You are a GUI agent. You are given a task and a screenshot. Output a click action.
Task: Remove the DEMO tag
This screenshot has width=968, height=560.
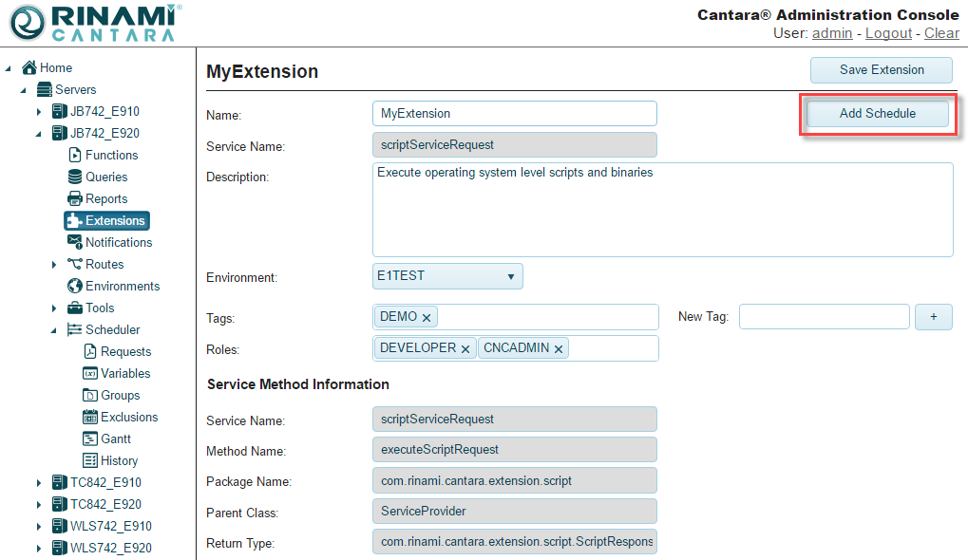427,317
